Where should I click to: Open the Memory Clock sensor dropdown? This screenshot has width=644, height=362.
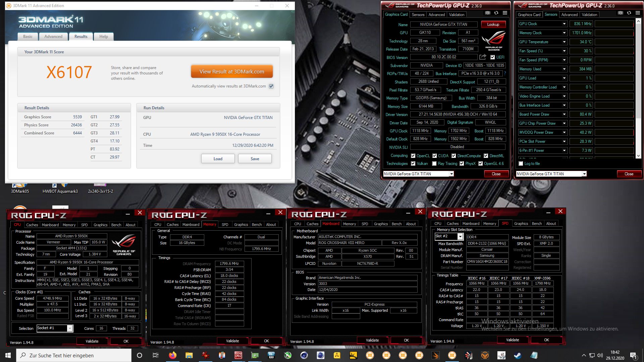click(x=564, y=33)
